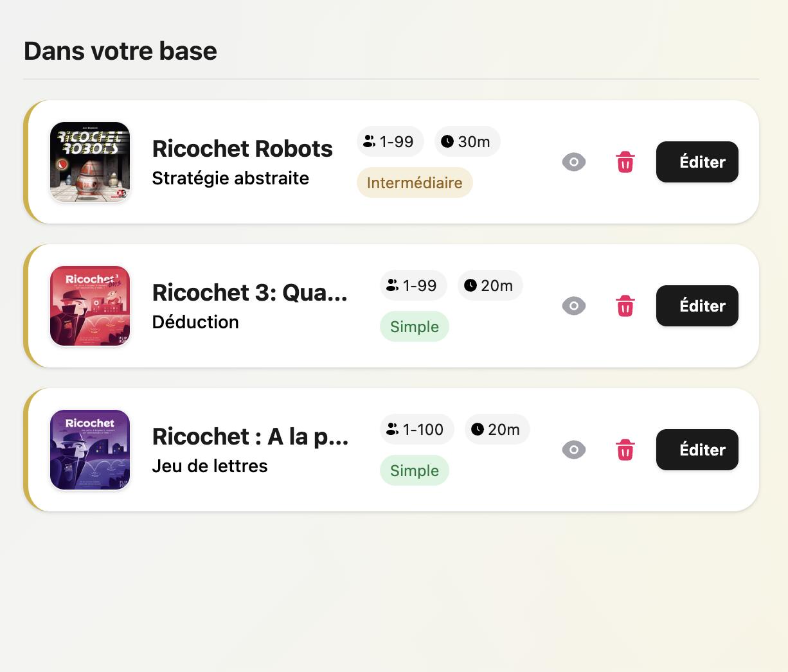Screen dimensions: 788x672
Task: Click the red Ricochet 3 cover image
Action: pyautogui.click(x=90, y=306)
